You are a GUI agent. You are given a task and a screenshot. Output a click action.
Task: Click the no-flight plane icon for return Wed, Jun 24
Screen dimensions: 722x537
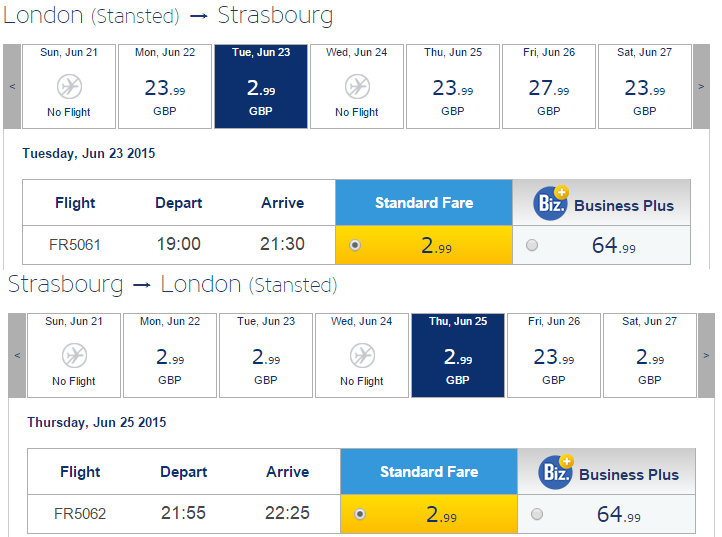pos(362,356)
